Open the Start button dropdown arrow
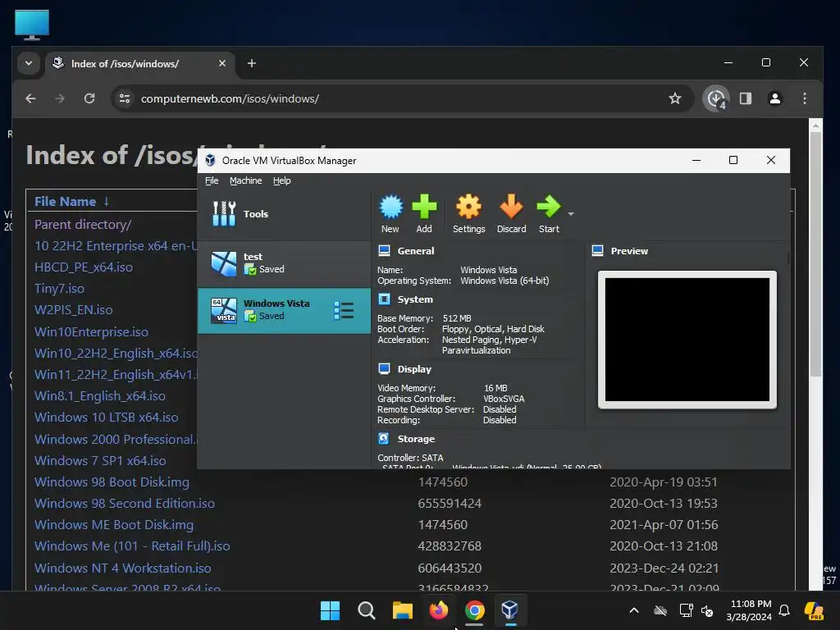This screenshot has width=840, height=630. (571, 214)
